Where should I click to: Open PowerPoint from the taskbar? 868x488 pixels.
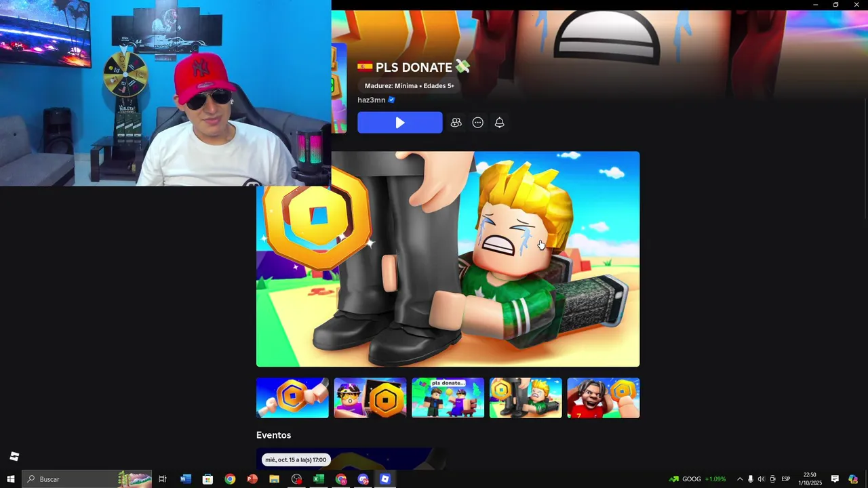coord(252,479)
